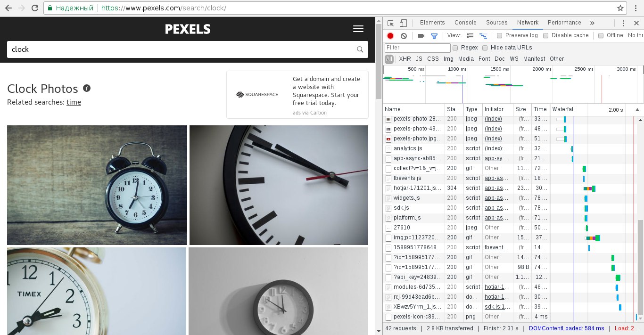Screen dimensions: 644x335
Task: Sort by the Size column header
Action: (x=522, y=109)
